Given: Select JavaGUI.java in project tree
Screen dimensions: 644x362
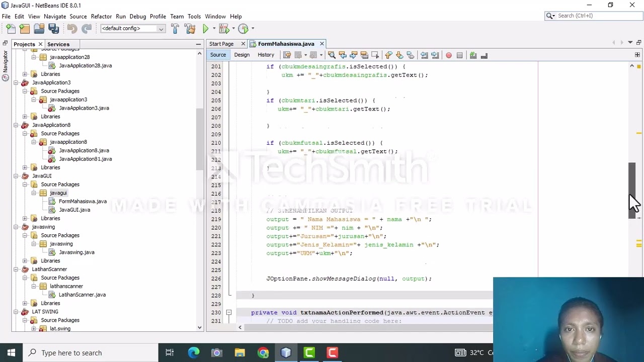Looking at the screenshot, I should pos(74,210).
